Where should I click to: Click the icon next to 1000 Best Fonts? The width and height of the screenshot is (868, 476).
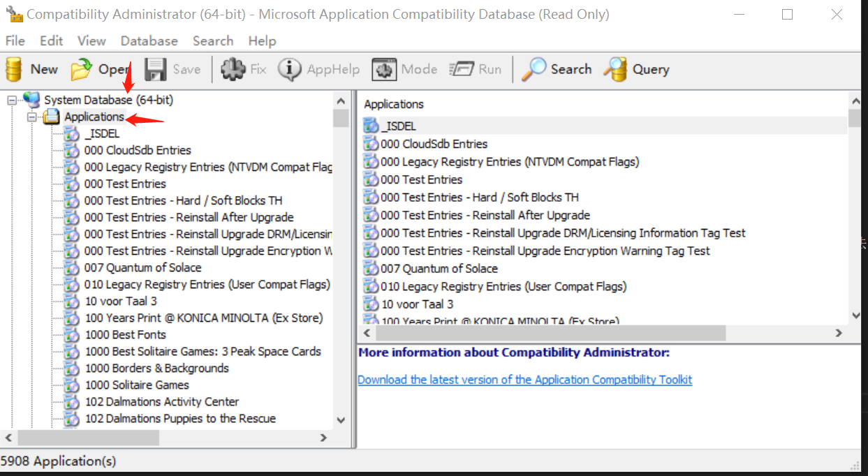pyautogui.click(x=72, y=334)
